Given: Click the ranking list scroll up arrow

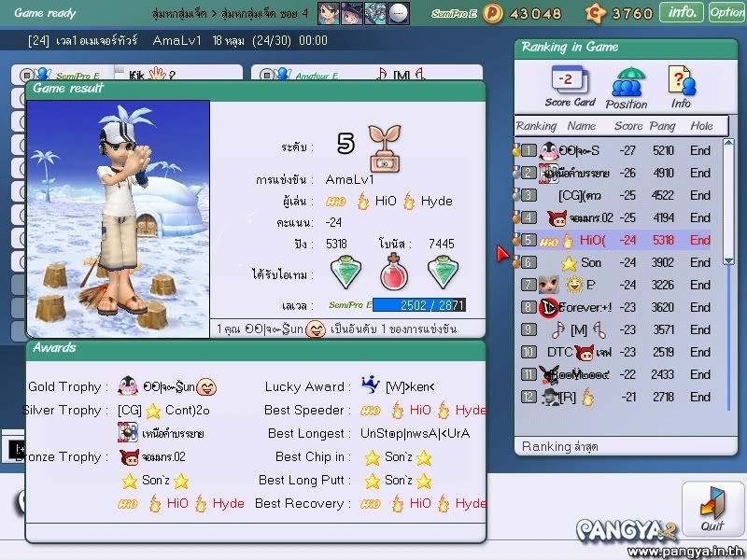Looking at the screenshot, I should click(728, 143).
